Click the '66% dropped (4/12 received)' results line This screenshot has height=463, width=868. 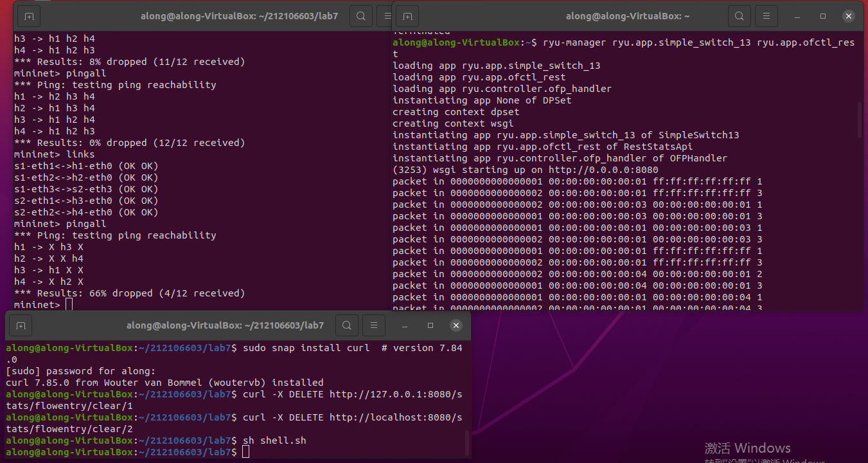(130, 293)
